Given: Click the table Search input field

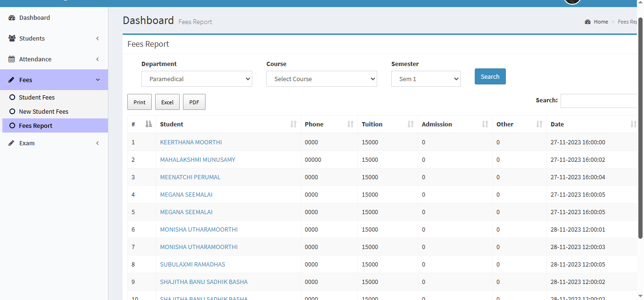Looking at the screenshot, I should [599, 101].
